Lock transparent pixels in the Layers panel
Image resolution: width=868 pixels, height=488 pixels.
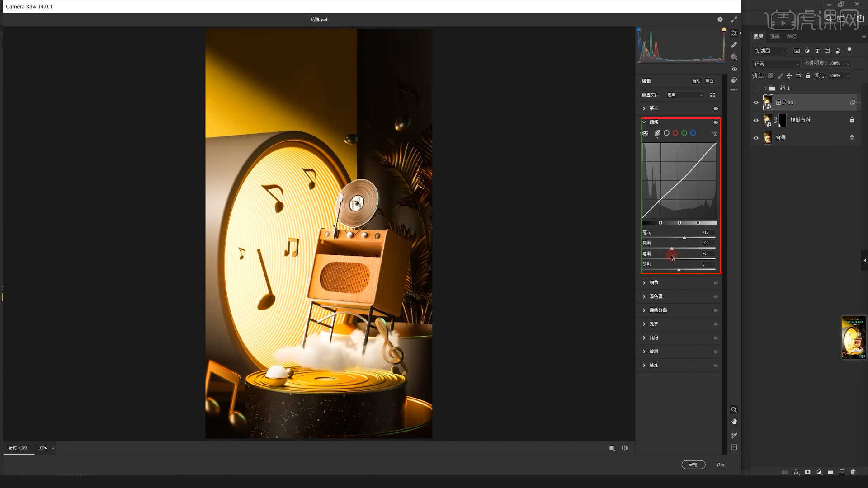coord(771,76)
